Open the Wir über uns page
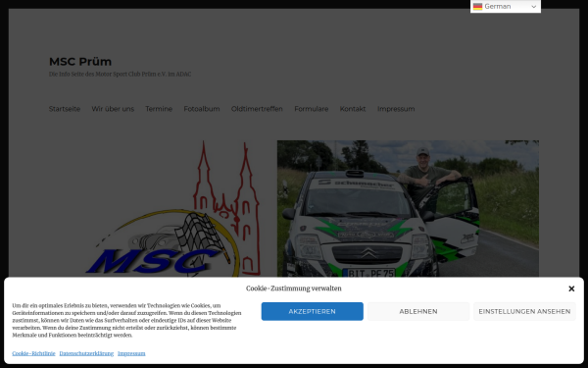 (x=113, y=109)
